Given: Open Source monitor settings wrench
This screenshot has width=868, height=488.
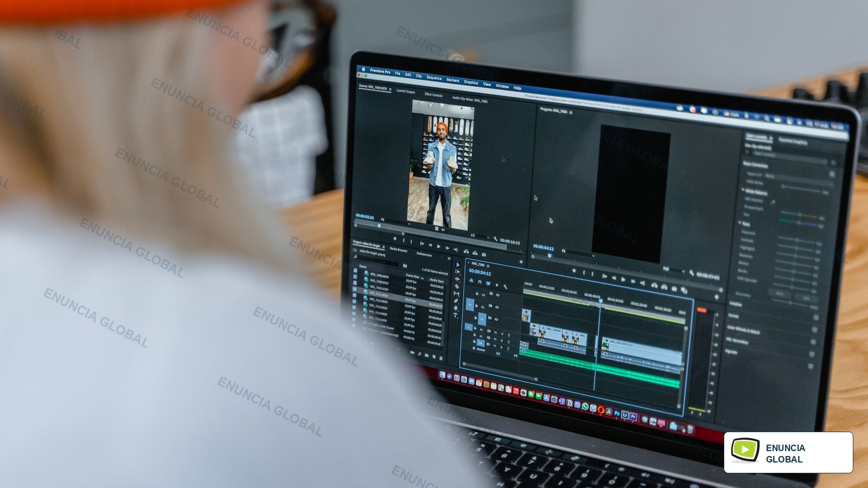Looking at the screenshot, I should coord(495,239).
